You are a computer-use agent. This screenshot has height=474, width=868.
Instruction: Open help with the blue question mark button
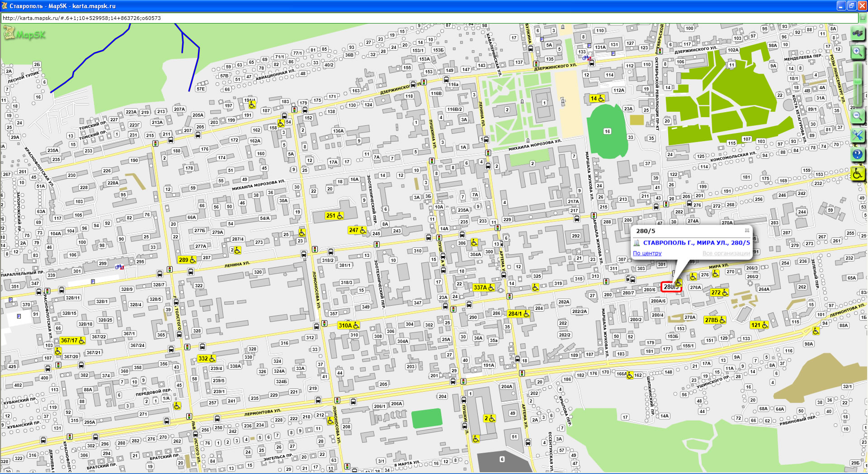858,154
